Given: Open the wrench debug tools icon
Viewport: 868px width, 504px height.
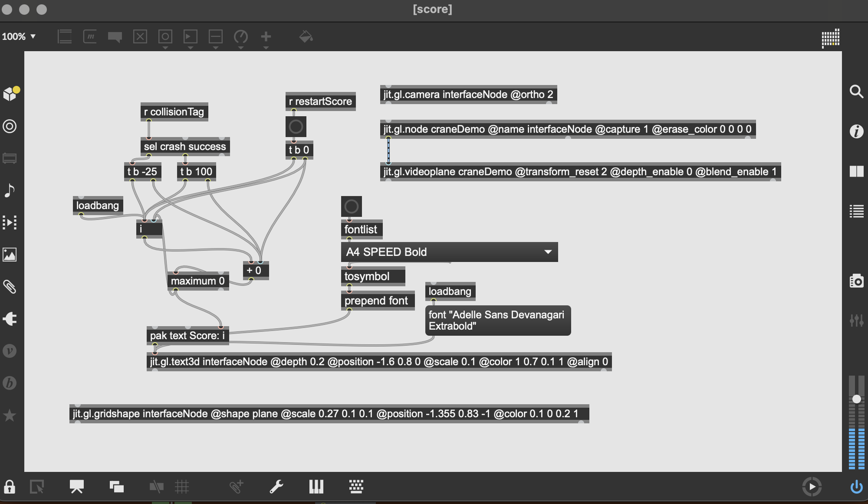Looking at the screenshot, I should click(x=276, y=487).
